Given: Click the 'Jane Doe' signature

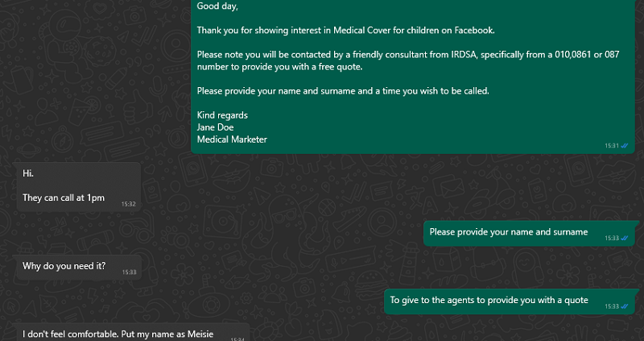Looking at the screenshot, I should point(215,127).
